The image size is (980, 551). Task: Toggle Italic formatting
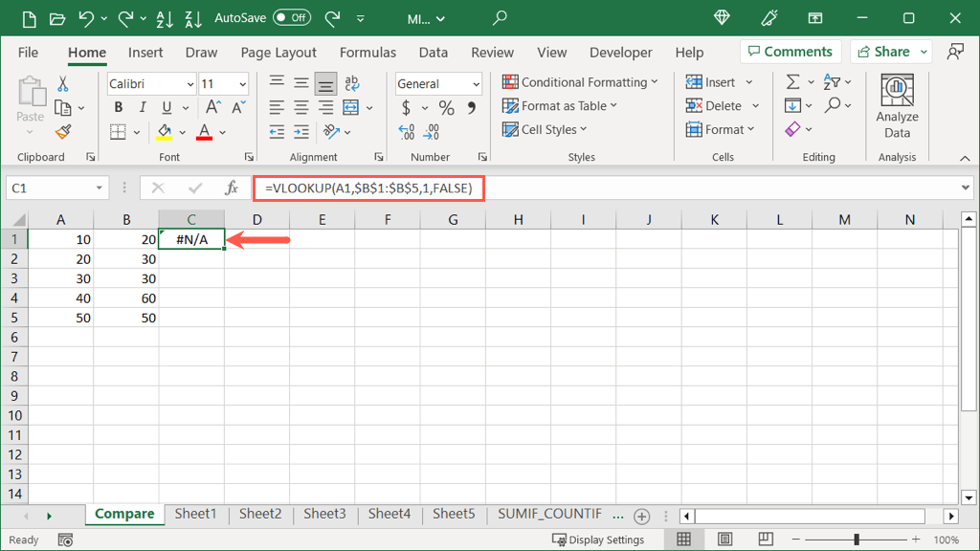pos(143,108)
